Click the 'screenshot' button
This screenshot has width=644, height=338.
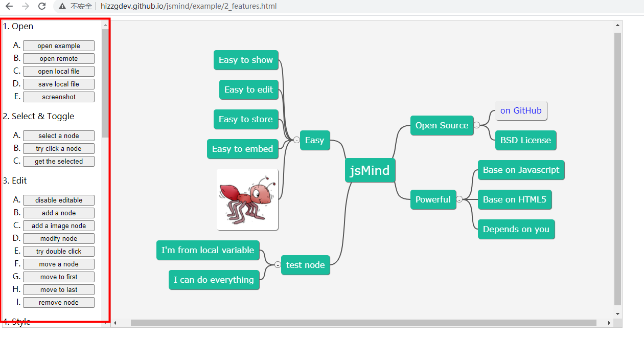tap(59, 97)
